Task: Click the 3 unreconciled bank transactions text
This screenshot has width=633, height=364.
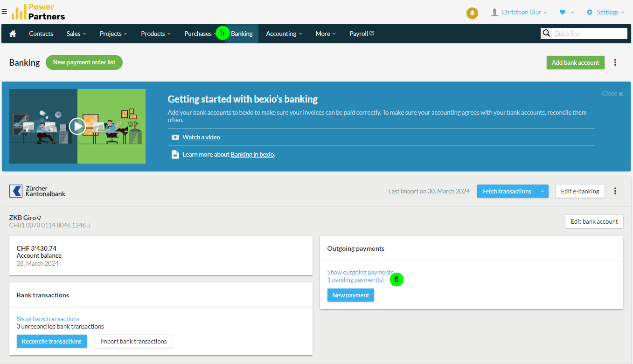Action: coord(60,326)
